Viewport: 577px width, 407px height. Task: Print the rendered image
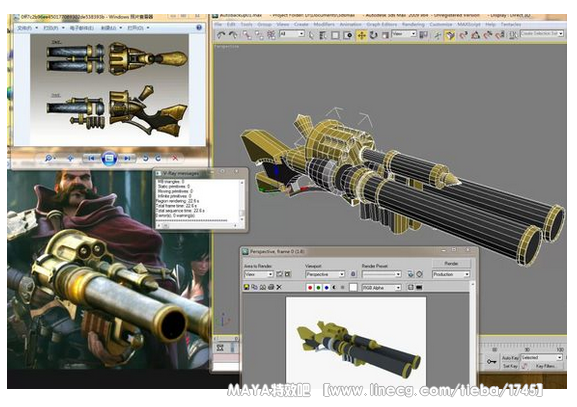(x=271, y=287)
